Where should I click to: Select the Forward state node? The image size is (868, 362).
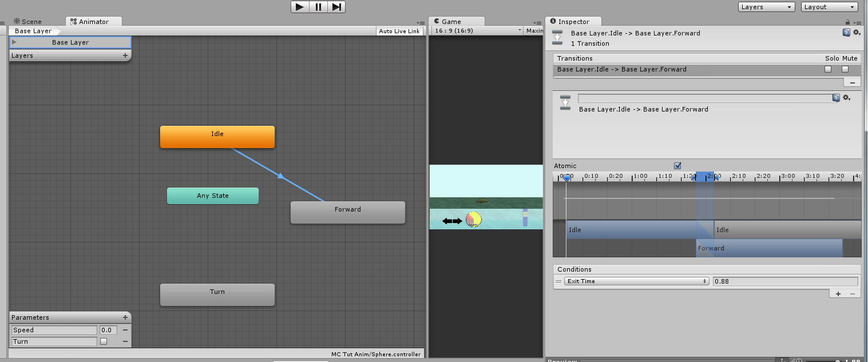click(x=348, y=212)
